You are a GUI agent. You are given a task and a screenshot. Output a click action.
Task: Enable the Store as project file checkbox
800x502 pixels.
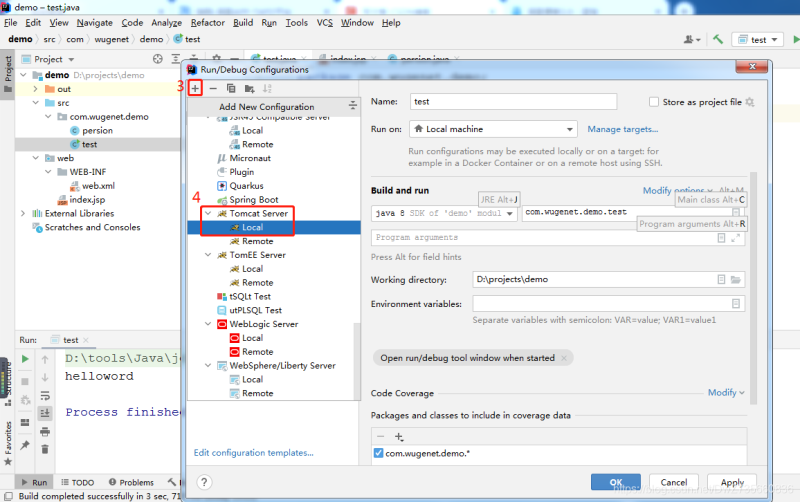pos(654,102)
